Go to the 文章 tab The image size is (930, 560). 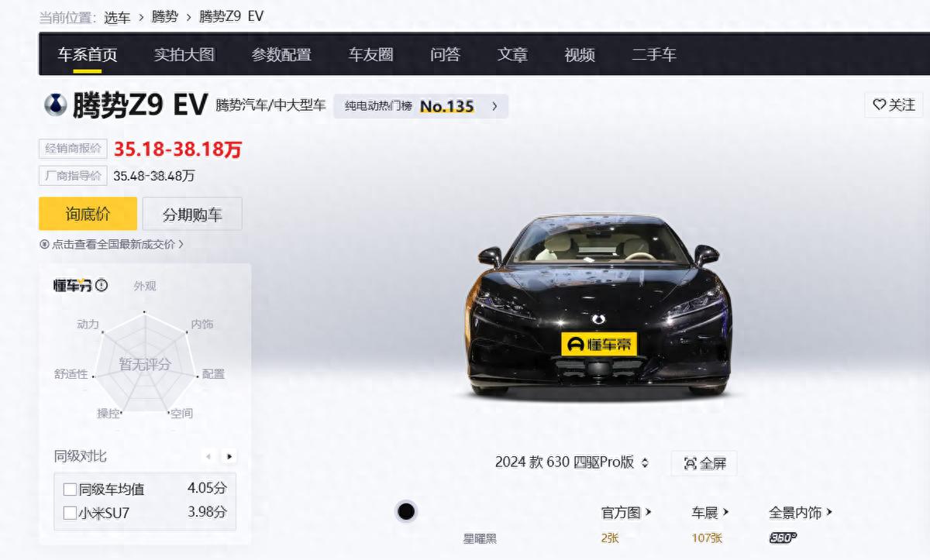pos(512,54)
